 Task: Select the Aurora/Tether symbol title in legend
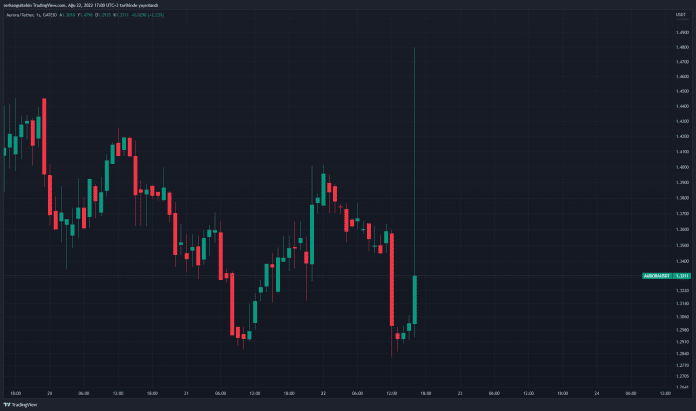pyautogui.click(x=20, y=15)
